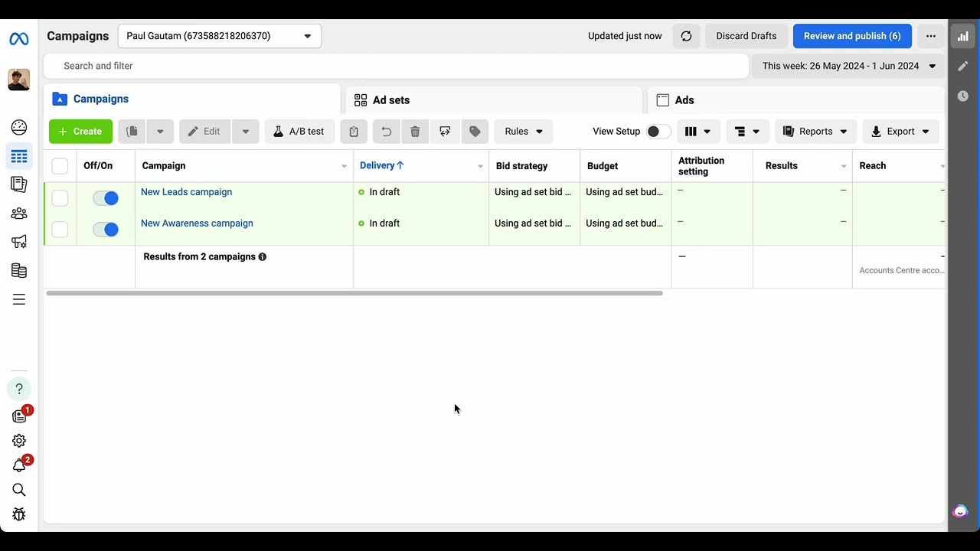Click the horizontal table scrollbar
980x551 pixels.
click(354, 293)
